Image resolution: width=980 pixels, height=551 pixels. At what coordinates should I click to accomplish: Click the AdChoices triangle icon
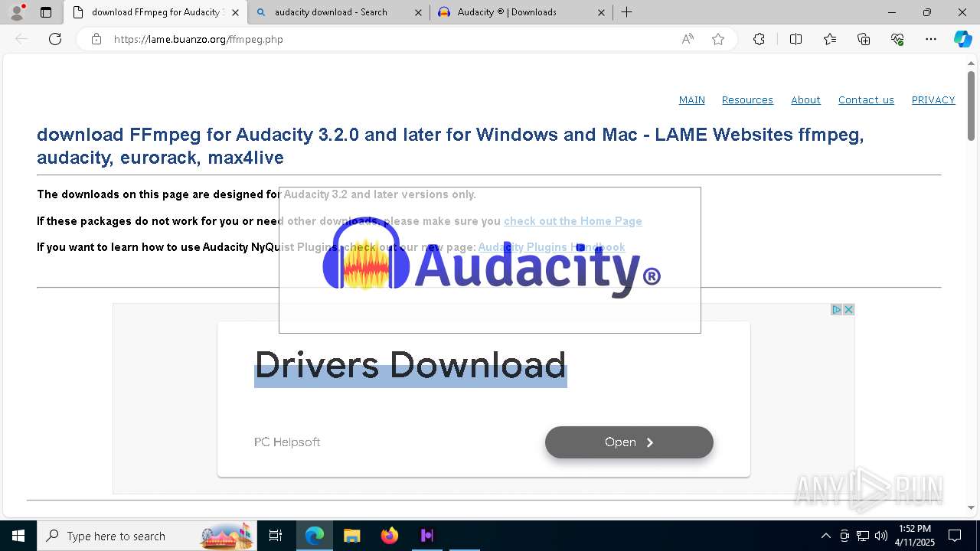click(837, 310)
